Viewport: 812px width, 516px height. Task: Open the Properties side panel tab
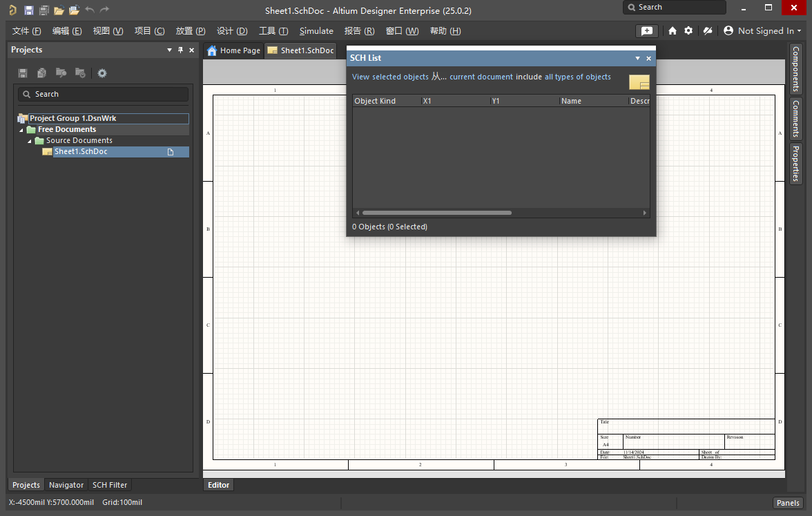(x=795, y=163)
